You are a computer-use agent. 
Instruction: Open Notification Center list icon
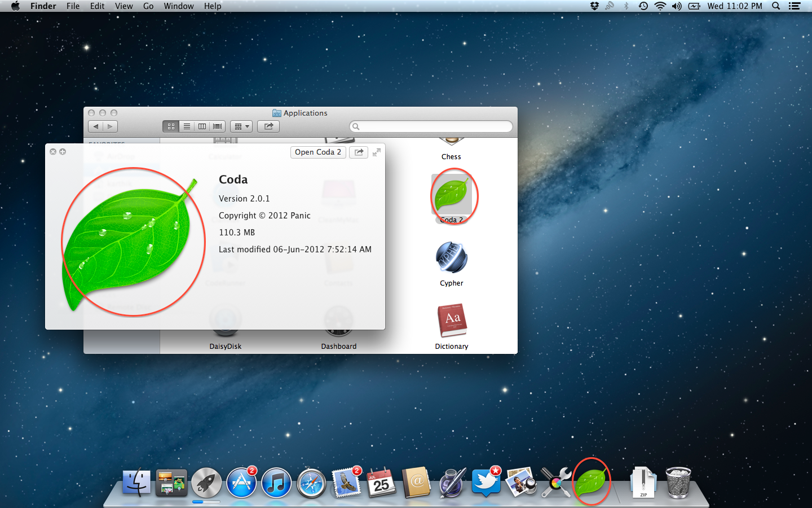[795, 6]
